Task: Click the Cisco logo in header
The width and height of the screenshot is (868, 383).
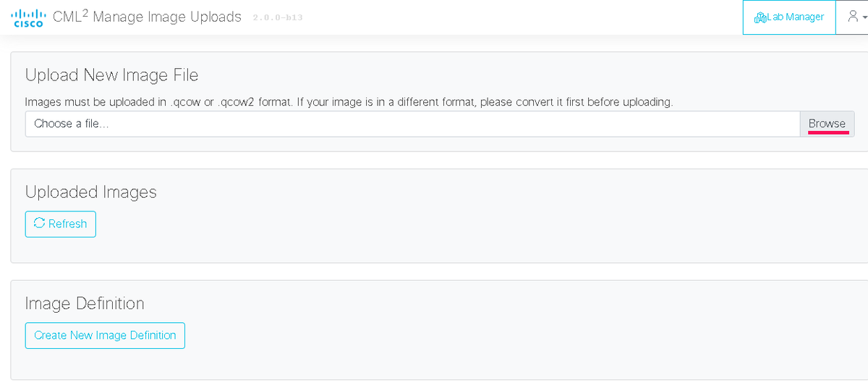Action: click(29, 17)
